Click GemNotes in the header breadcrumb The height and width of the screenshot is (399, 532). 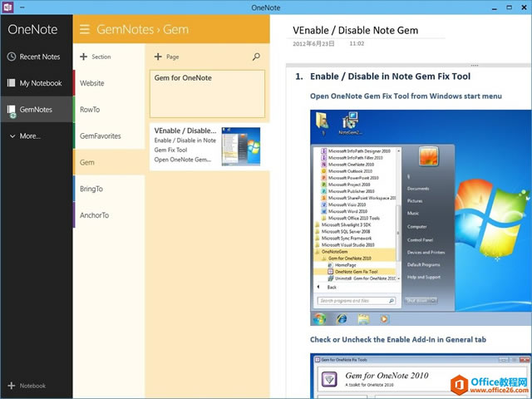point(126,30)
